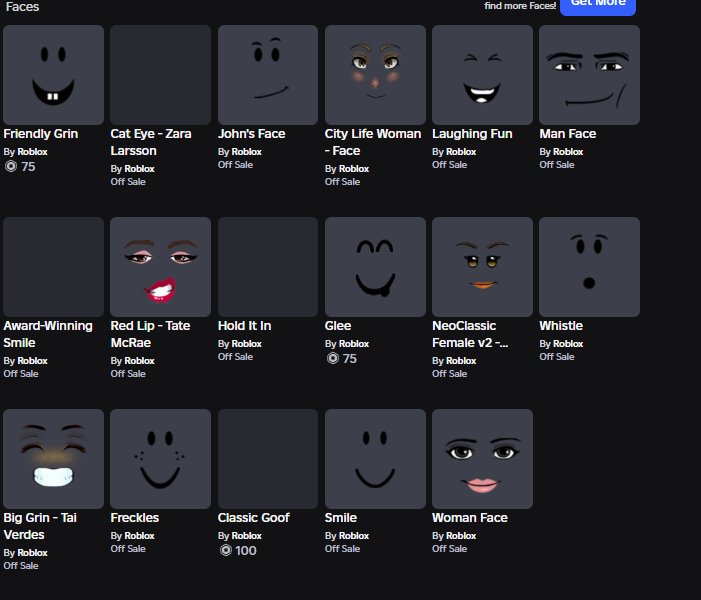Open the Classic Goof item title
Image resolution: width=701 pixels, height=600 pixels.
pos(254,518)
